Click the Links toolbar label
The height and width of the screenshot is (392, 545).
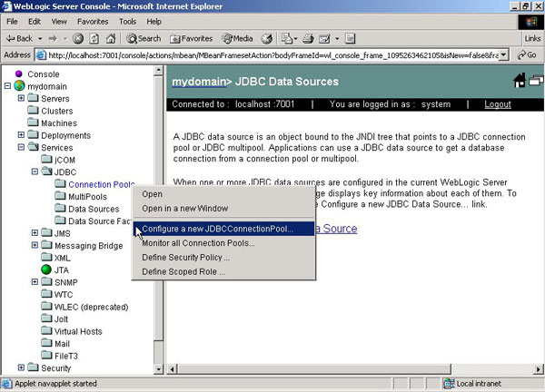[532, 38]
